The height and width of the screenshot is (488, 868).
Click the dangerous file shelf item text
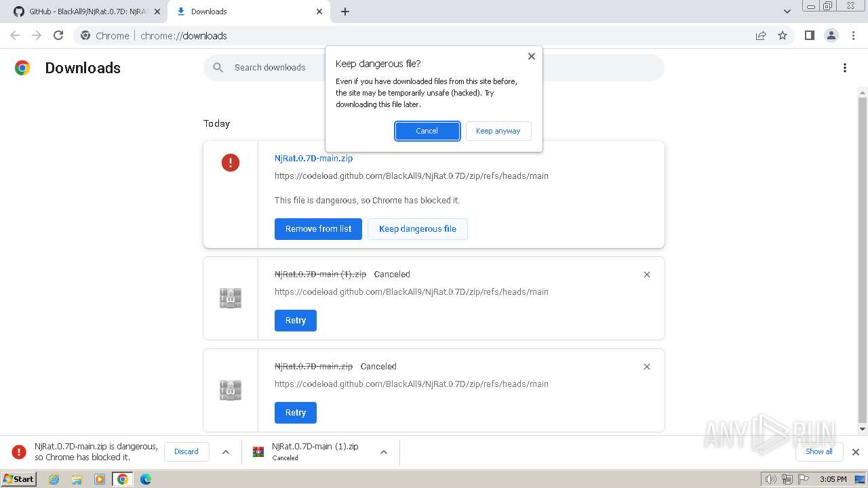click(96, 452)
